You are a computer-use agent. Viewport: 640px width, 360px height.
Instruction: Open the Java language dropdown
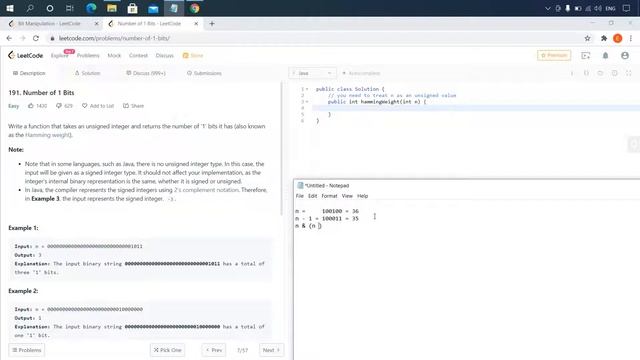312,73
